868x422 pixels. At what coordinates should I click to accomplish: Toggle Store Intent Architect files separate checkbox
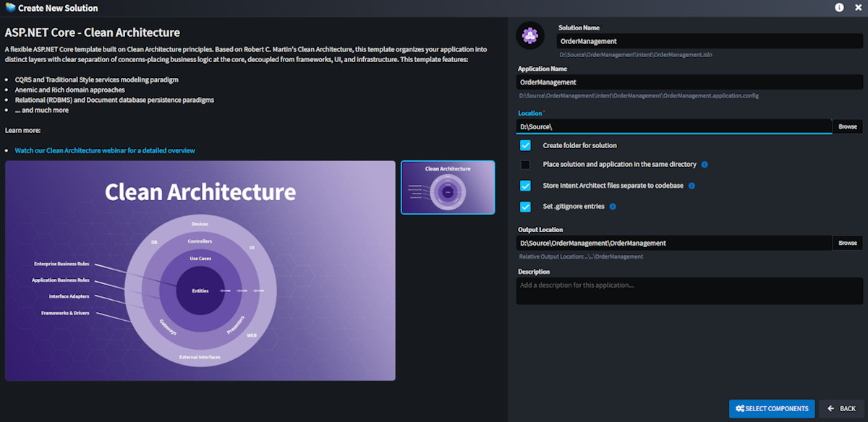pyautogui.click(x=526, y=186)
